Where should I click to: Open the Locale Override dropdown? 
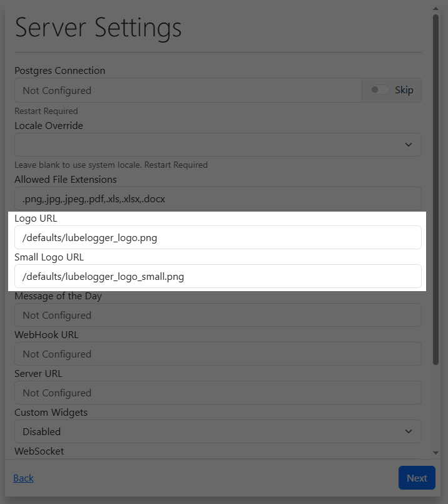coord(218,145)
